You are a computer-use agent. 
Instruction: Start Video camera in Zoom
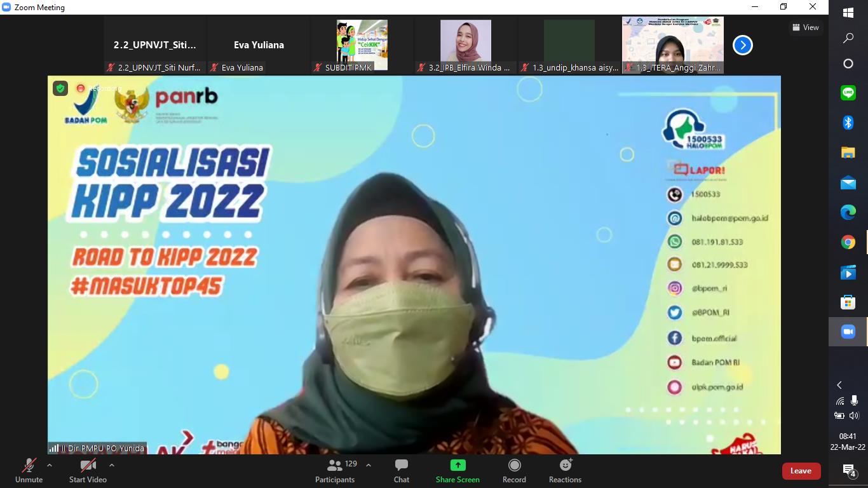(x=88, y=471)
